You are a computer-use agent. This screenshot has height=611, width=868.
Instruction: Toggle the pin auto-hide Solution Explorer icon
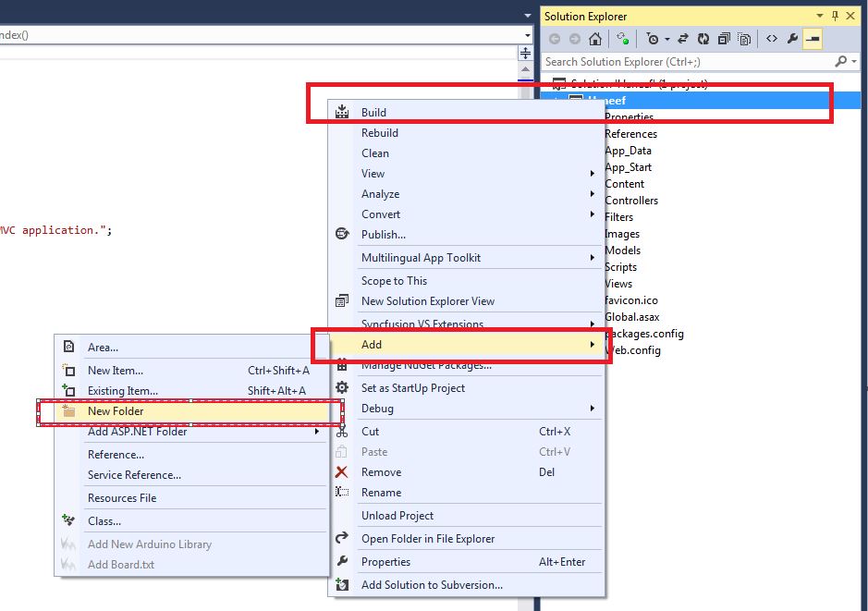tap(836, 16)
